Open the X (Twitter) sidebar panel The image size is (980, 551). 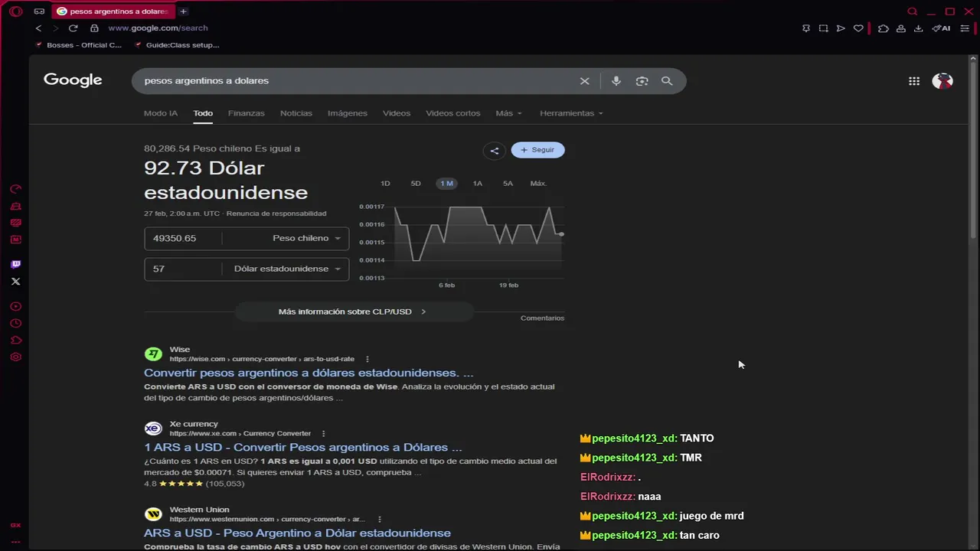[15, 282]
